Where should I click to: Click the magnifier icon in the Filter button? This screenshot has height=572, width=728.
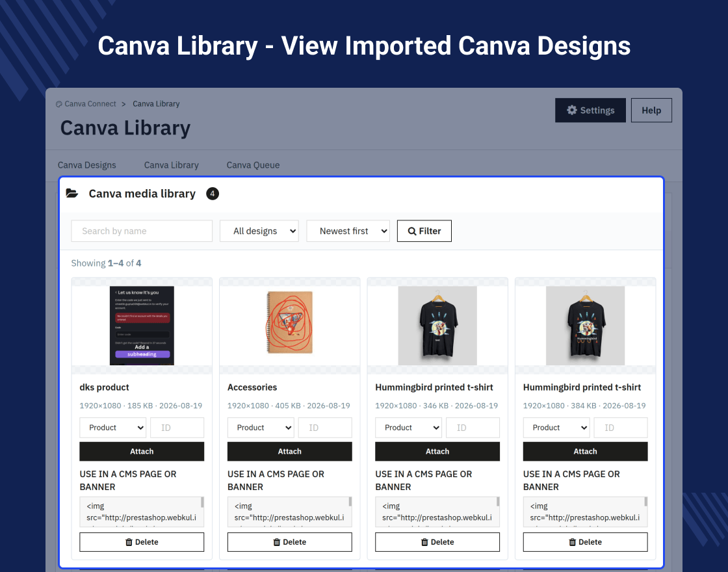click(412, 231)
